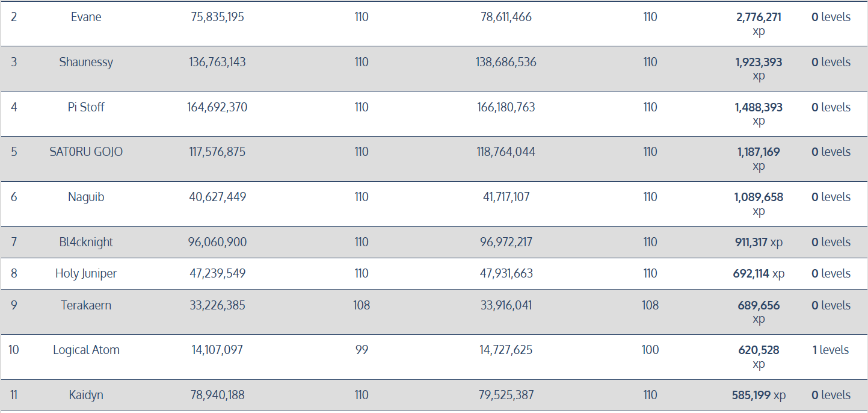
Task: Select Naguib in the table
Action: 86,197
